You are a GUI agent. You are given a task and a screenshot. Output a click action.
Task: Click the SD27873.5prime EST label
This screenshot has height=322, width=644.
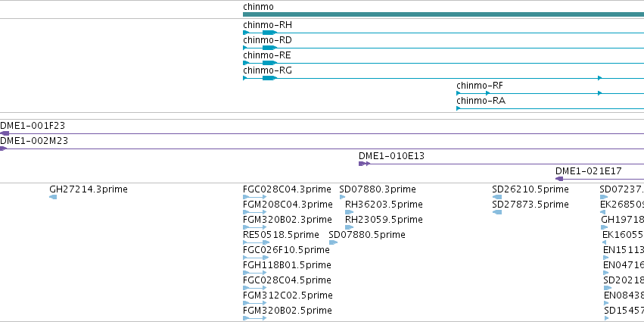click(x=530, y=205)
